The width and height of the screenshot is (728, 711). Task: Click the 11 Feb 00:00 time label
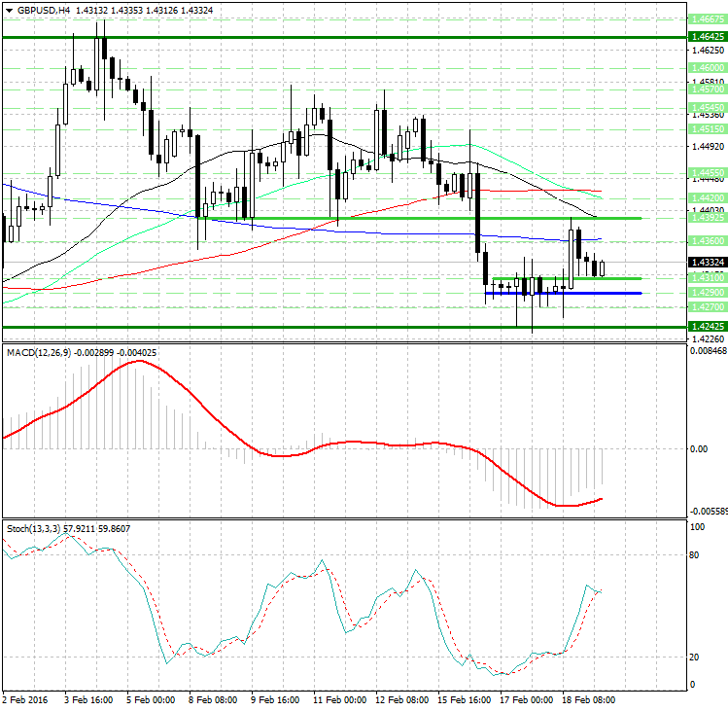coord(340,699)
